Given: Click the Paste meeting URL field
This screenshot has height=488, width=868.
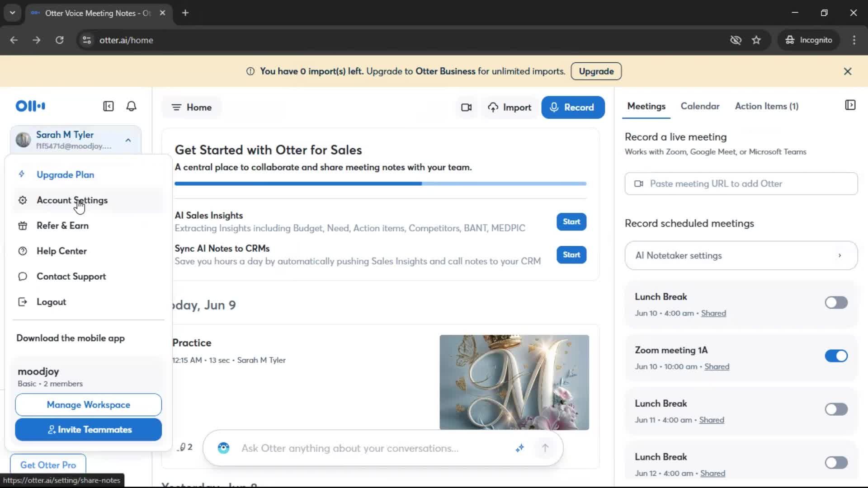Looking at the screenshot, I should [741, 184].
